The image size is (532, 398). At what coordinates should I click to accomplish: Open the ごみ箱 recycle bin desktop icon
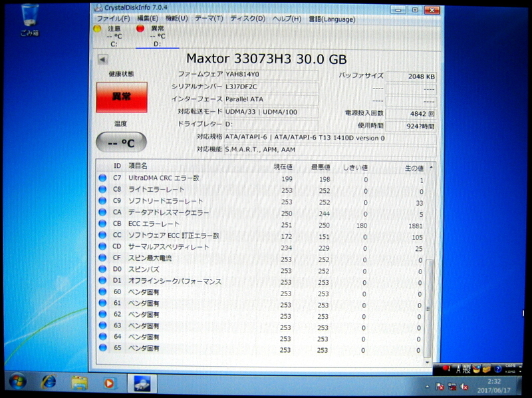(x=30, y=19)
